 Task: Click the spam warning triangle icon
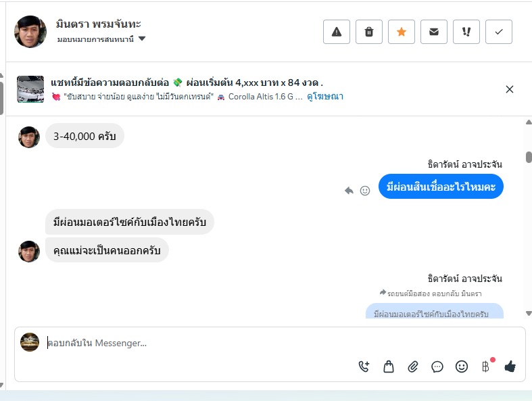(x=337, y=32)
